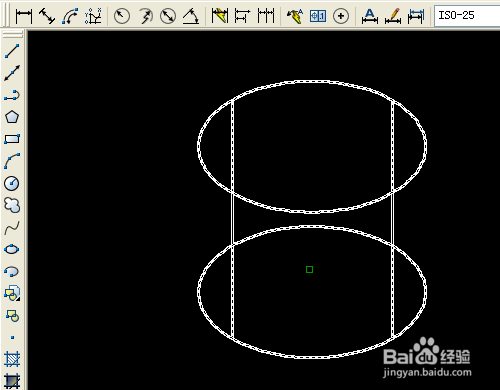
Task: Select the Radius dimension tool
Action: (x=122, y=16)
